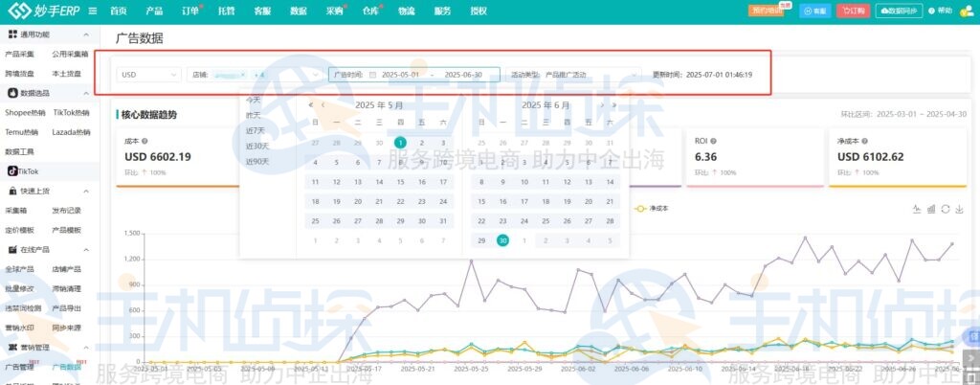Open the 客服 menu in navigation bar

(x=262, y=11)
